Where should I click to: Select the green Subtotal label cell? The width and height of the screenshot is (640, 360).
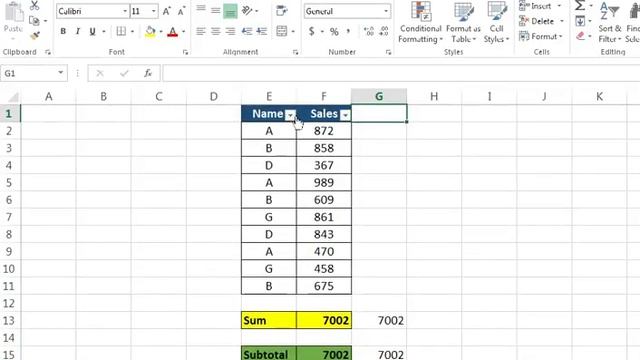tap(269, 353)
